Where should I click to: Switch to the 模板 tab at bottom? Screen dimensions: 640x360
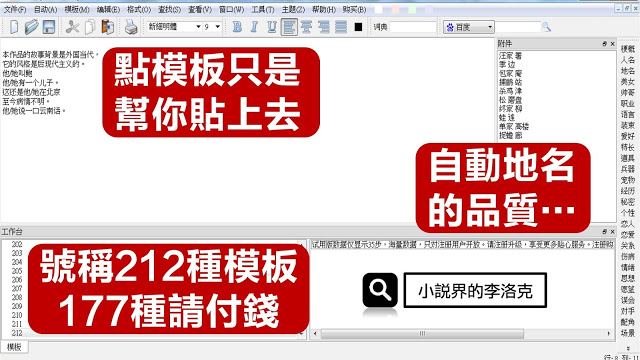(14, 347)
